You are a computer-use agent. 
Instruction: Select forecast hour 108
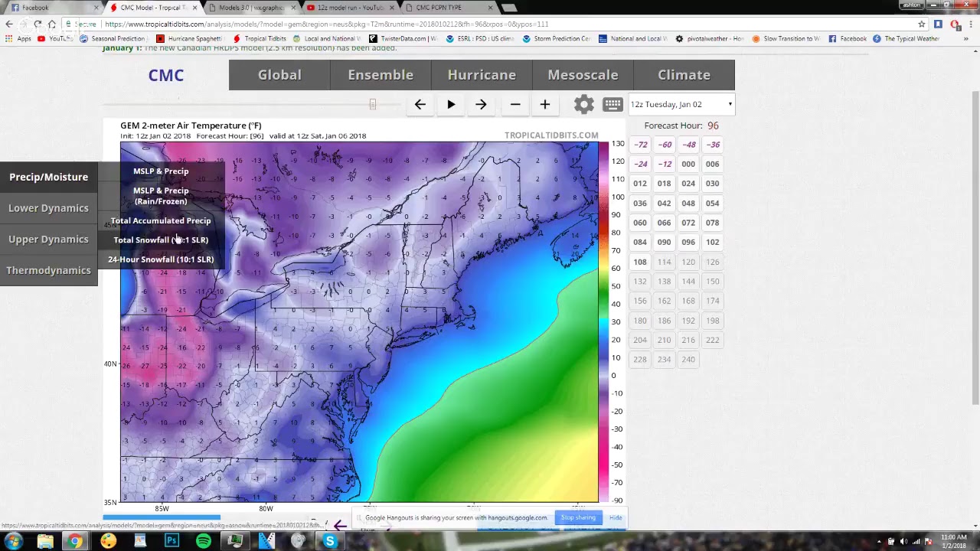point(640,262)
